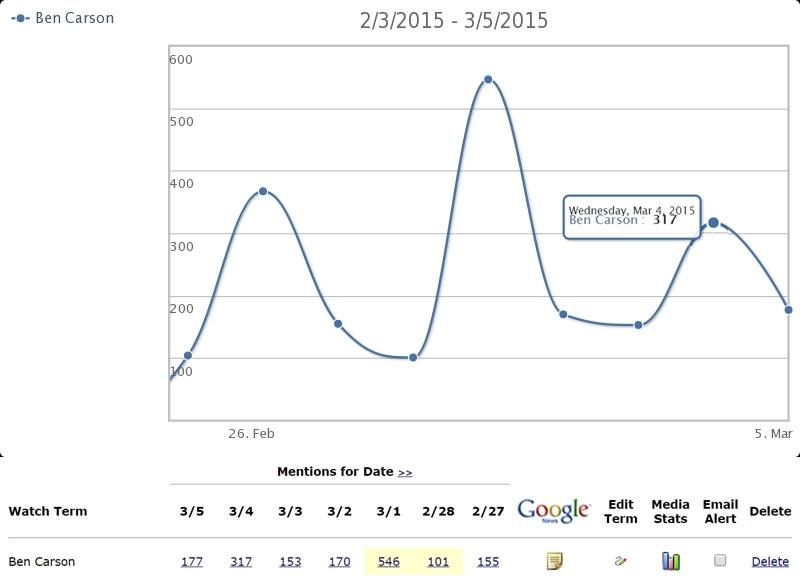Image resolution: width=800 pixels, height=580 pixels.
Task: Click the Edit Term pencil icon
Action: pyautogui.click(x=620, y=561)
